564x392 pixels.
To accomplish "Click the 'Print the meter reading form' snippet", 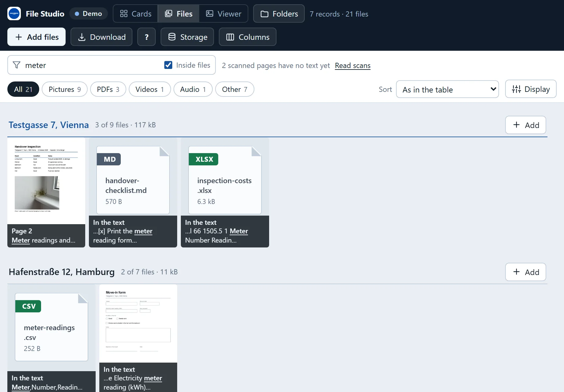I will tap(123, 236).
